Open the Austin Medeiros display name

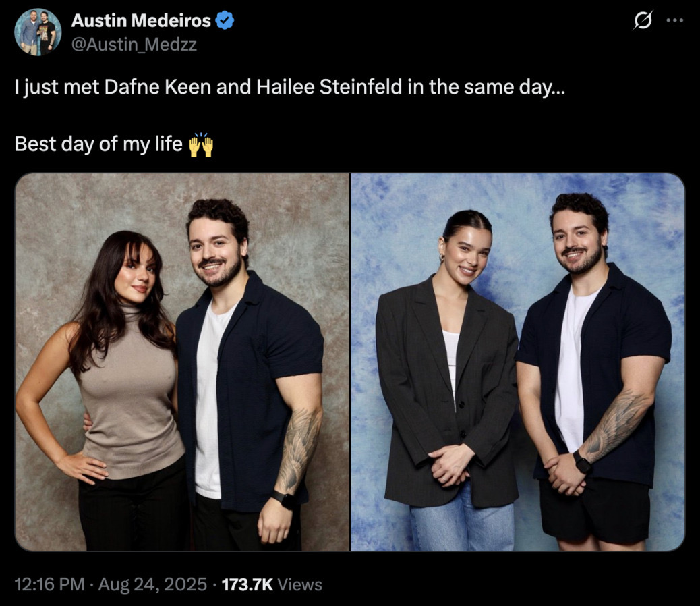point(141,20)
